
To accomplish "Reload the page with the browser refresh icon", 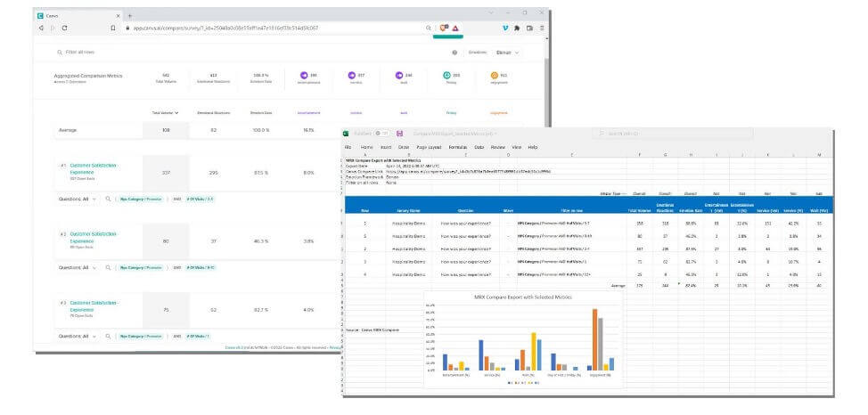I will [65, 28].
